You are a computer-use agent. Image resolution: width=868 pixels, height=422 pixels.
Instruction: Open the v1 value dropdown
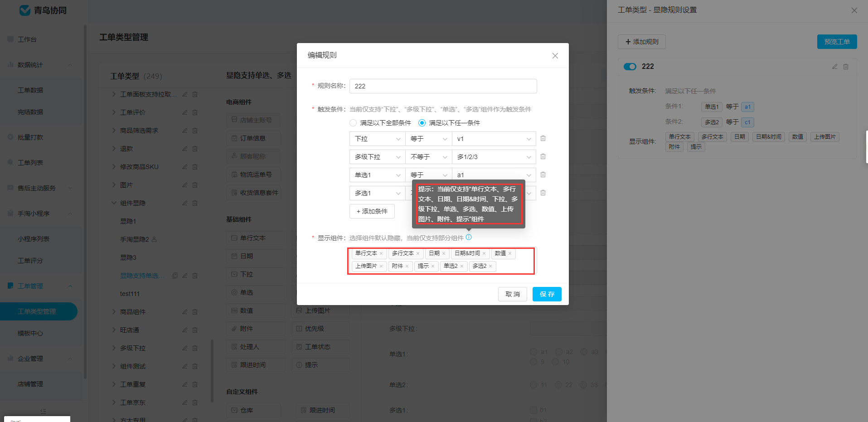click(x=494, y=139)
